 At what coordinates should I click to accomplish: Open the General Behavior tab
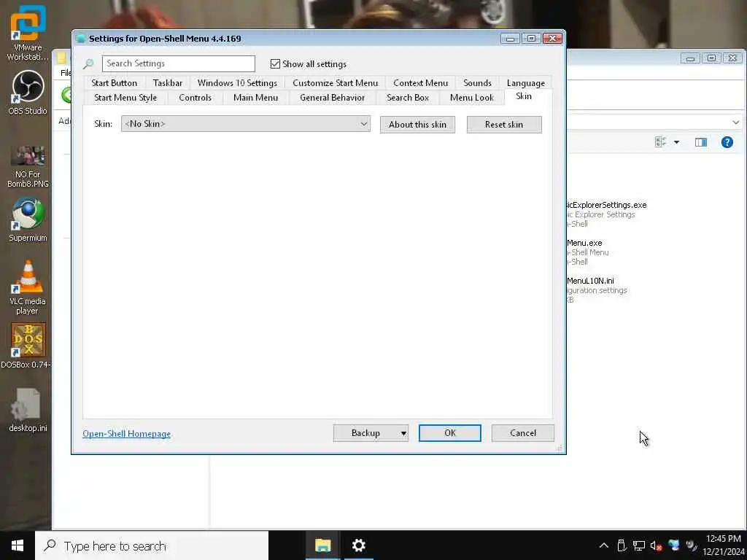coord(333,98)
